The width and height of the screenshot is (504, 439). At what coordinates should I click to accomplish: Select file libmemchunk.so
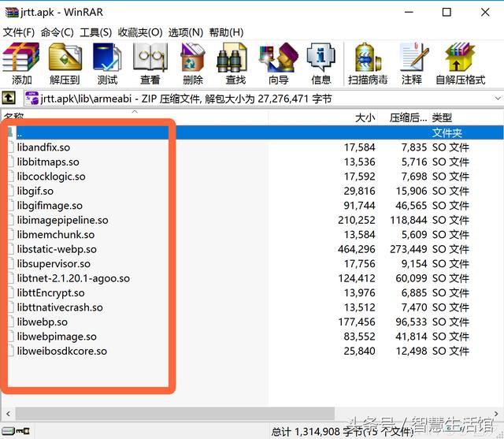(56, 234)
